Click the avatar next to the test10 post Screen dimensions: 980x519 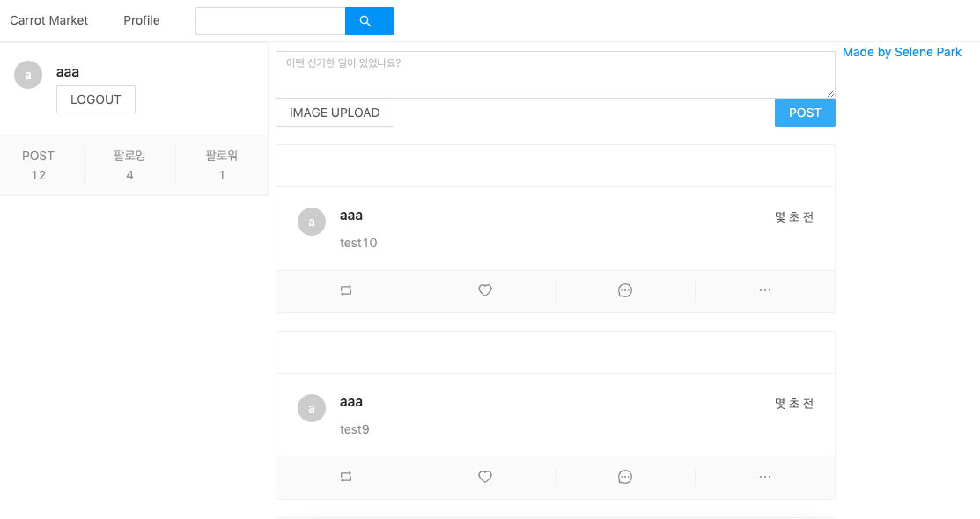coord(311,222)
